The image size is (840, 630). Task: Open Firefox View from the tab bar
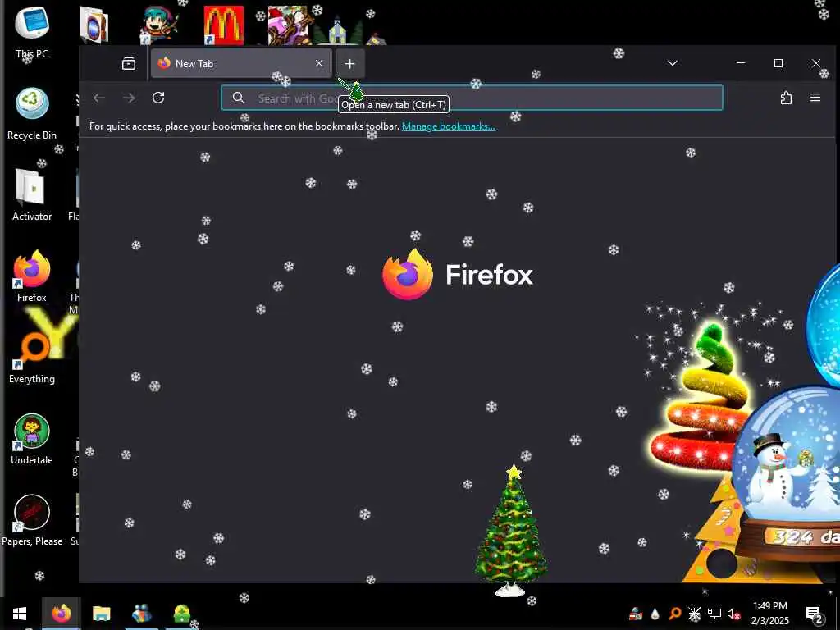pos(129,63)
